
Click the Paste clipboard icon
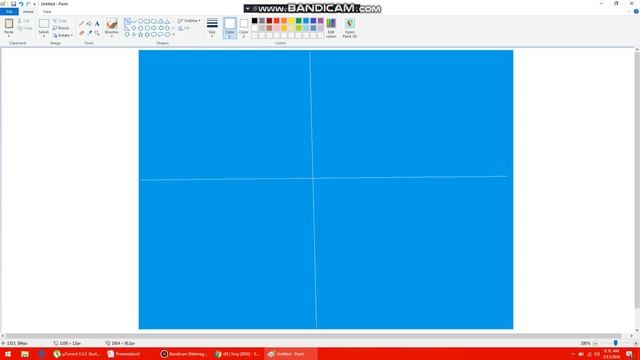(9, 24)
